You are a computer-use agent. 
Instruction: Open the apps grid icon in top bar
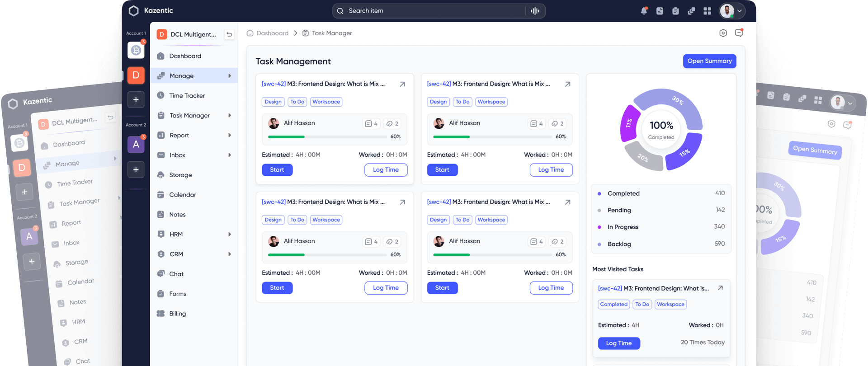tap(707, 11)
